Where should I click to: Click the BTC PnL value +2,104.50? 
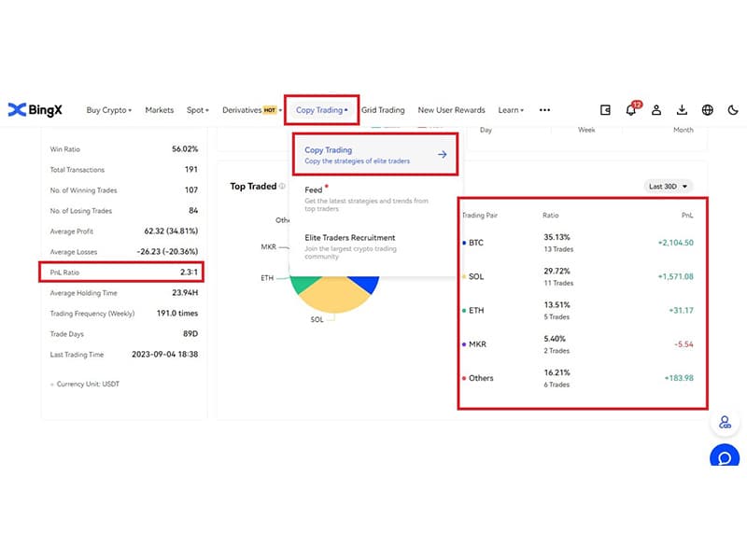[675, 243]
